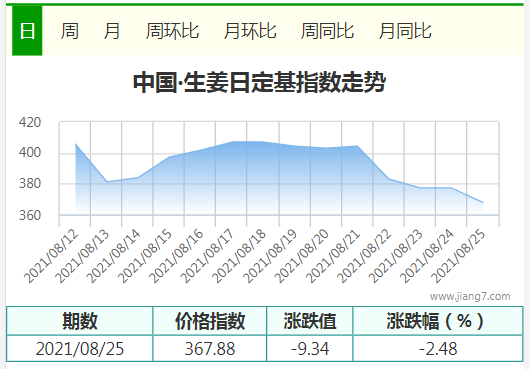Switch to the 周 weekly tab

[70, 31]
